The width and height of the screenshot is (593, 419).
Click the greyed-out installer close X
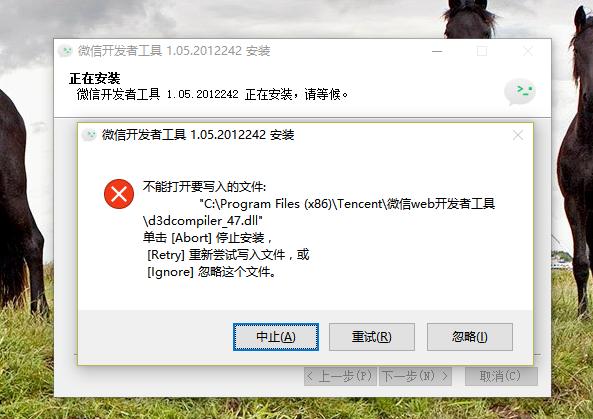(x=528, y=51)
